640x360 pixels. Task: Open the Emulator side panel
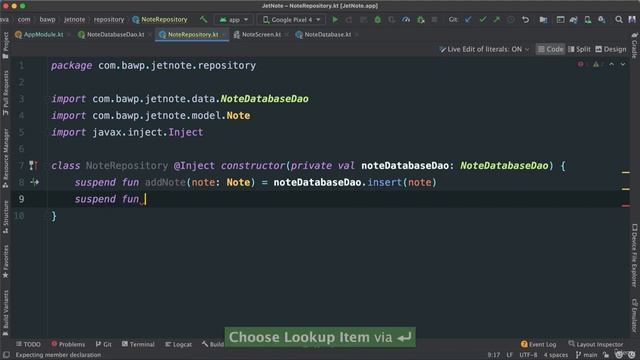pyautogui.click(x=635, y=315)
